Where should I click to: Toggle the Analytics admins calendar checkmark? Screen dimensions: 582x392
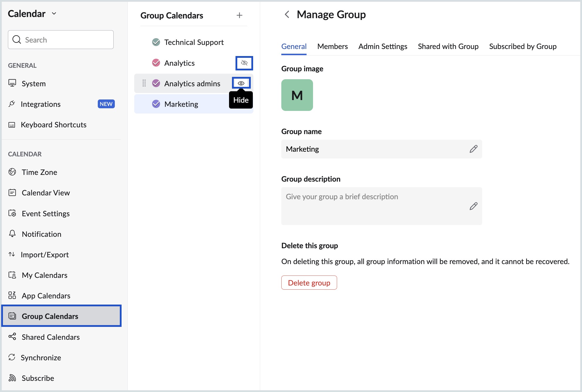click(x=156, y=83)
